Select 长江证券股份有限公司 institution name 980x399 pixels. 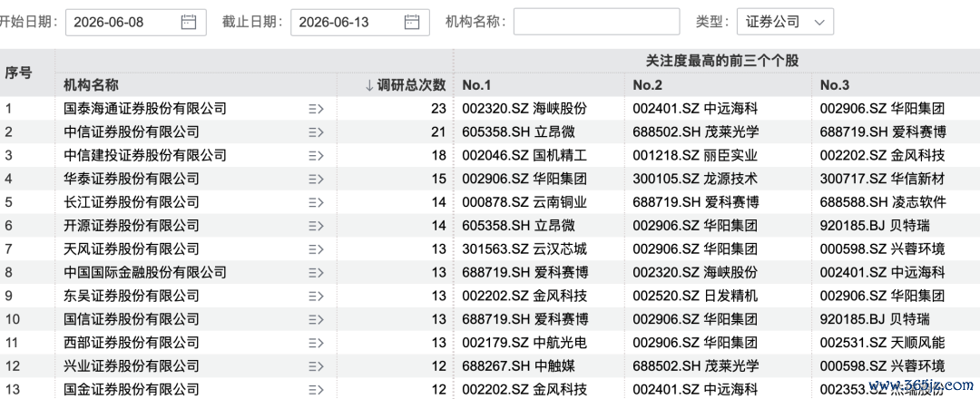(x=132, y=202)
